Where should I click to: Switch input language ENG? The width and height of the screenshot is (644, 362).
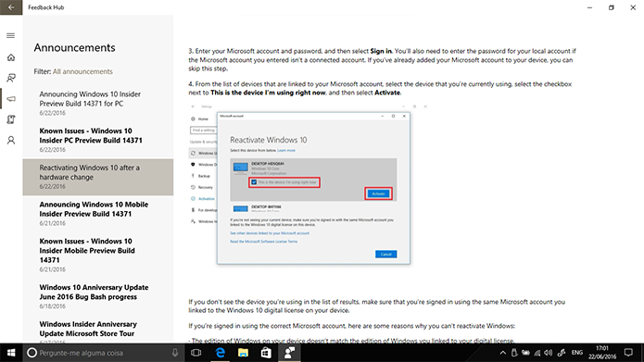(577, 353)
